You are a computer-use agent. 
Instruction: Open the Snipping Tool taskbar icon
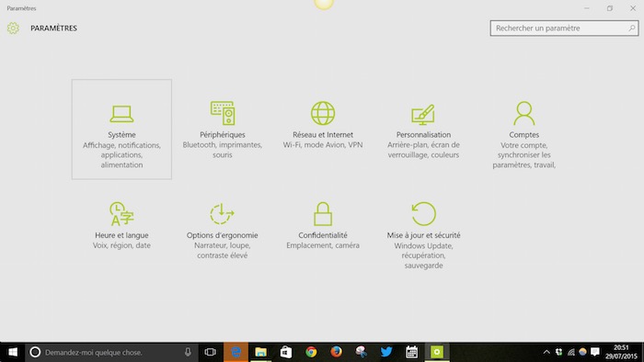pyautogui.click(x=361, y=352)
